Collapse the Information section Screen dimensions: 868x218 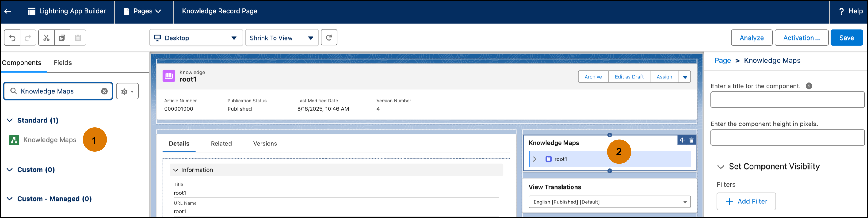[x=176, y=170]
